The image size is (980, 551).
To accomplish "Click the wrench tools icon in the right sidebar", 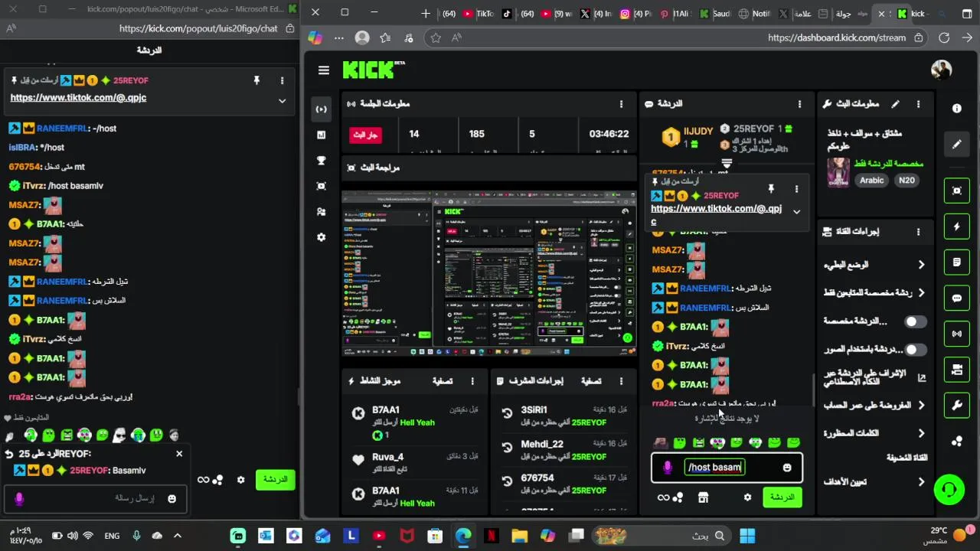I will click(956, 406).
